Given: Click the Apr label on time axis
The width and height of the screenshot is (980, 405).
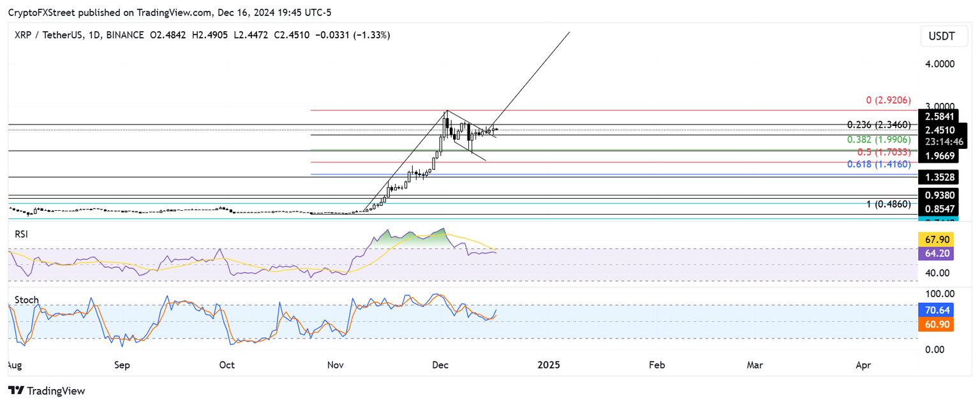Looking at the screenshot, I should tap(863, 365).
